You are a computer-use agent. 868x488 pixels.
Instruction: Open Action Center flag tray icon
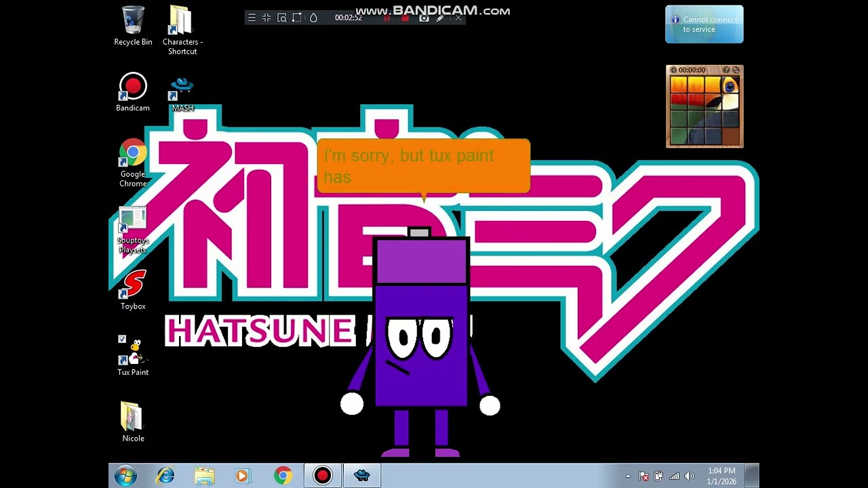pyautogui.click(x=644, y=476)
